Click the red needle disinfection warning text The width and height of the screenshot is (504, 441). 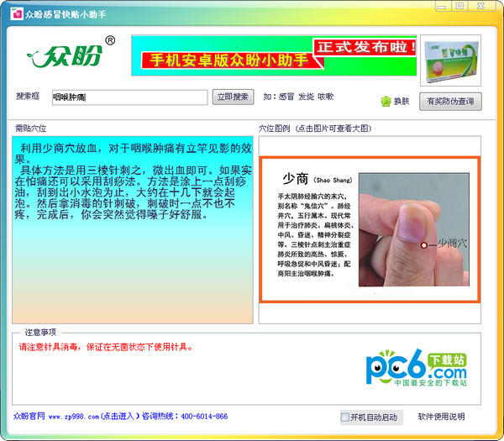[x=106, y=347]
